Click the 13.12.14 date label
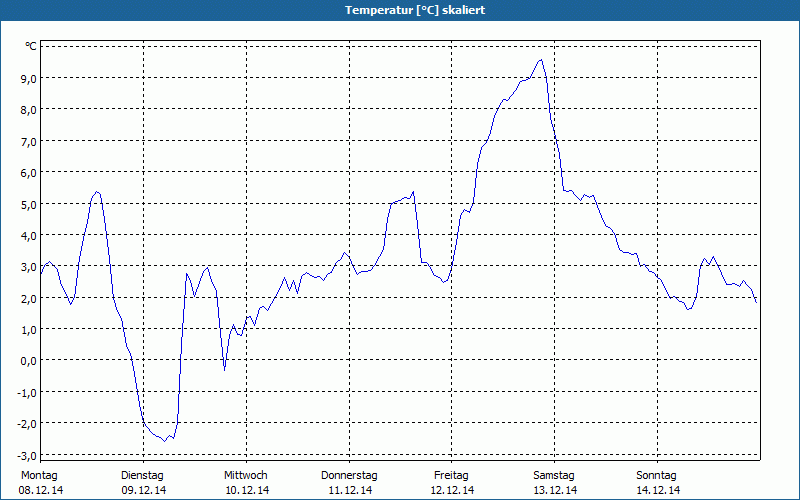 pos(555,490)
